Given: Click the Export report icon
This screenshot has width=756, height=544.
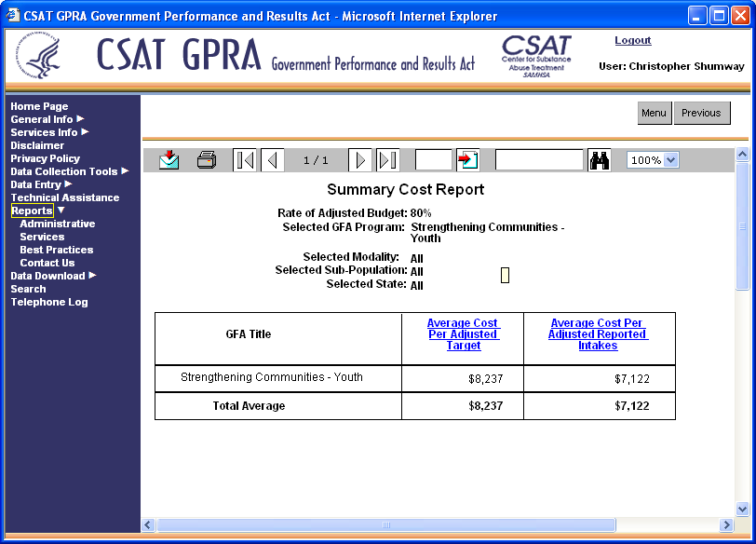Looking at the screenshot, I should pos(169,160).
